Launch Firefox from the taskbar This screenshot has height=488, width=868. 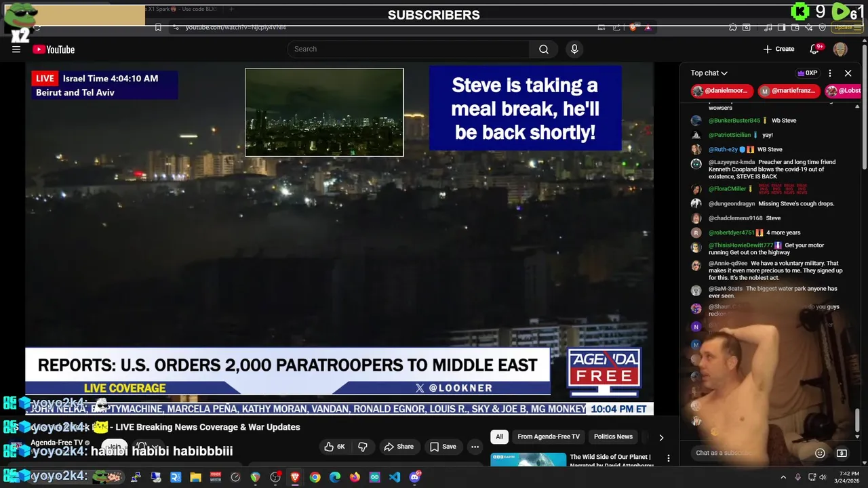[x=355, y=477]
